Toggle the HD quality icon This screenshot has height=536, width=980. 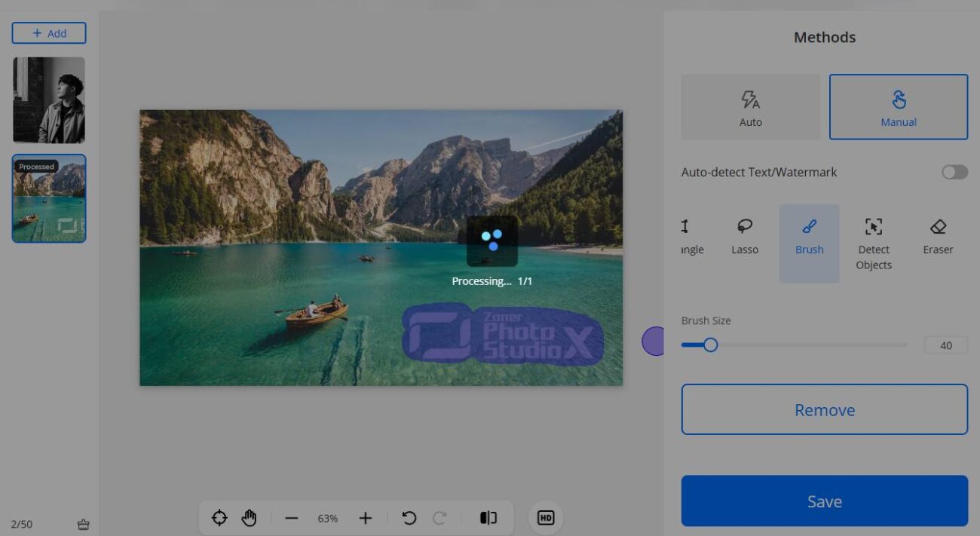pyautogui.click(x=545, y=518)
